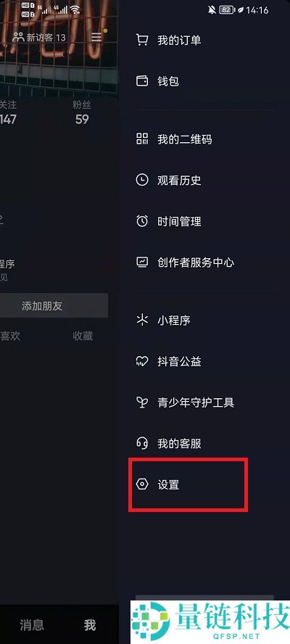View the 粉丝 59 followers count

coord(82,112)
